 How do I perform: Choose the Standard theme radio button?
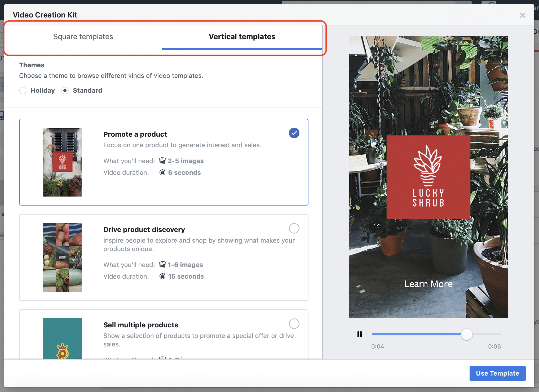(x=65, y=91)
